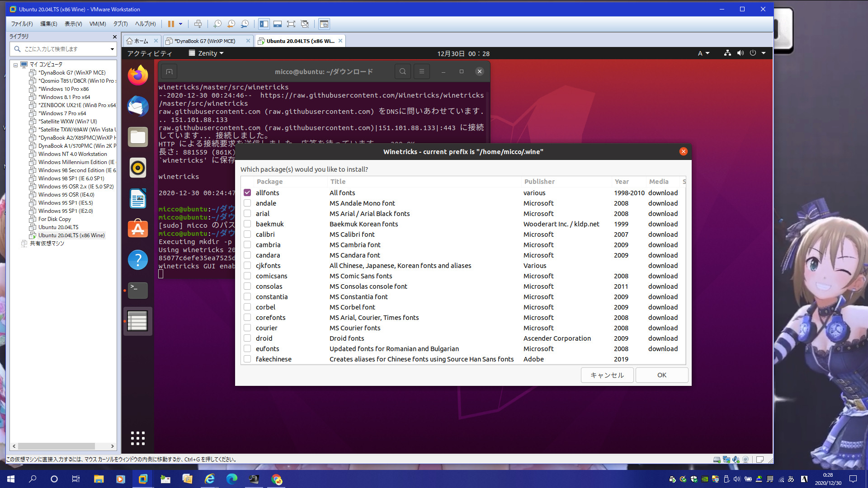The image size is (868, 488).
Task: Open the VMware snapshot manager icon
Action: (x=245, y=24)
